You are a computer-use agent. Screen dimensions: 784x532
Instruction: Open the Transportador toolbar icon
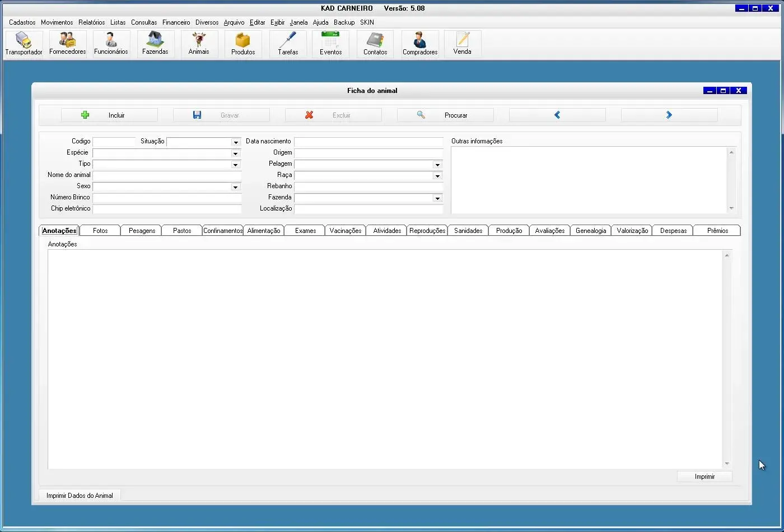click(x=24, y=44)
